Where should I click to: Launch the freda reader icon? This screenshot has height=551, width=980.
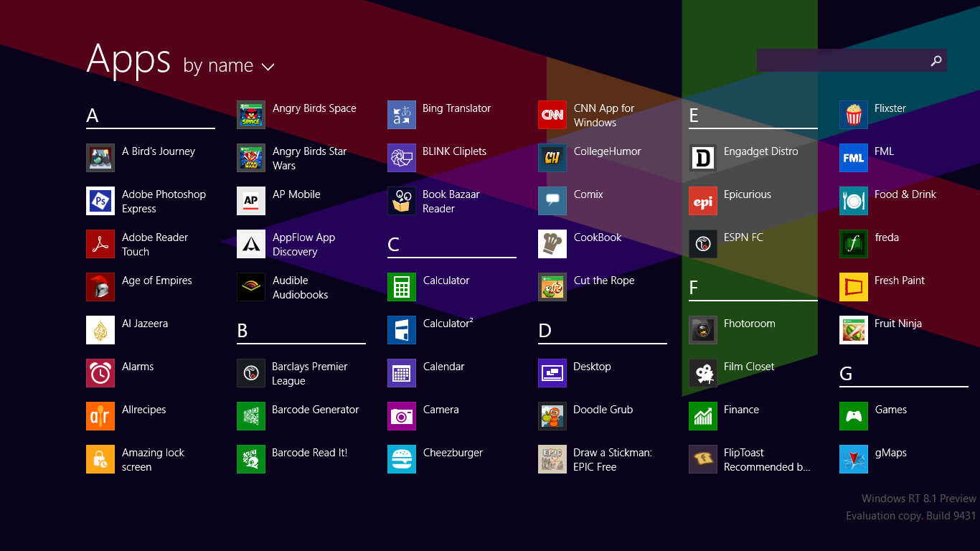pyautogui.click(x=854, y=244)
